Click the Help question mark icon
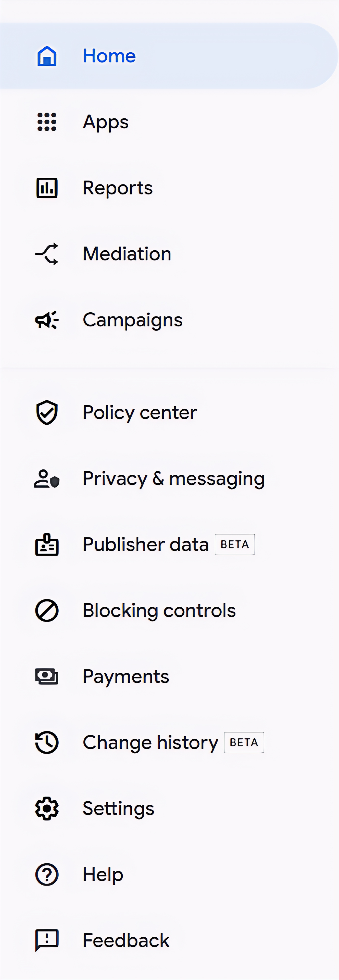Screen dimensions: 339x980 [46, 874]
